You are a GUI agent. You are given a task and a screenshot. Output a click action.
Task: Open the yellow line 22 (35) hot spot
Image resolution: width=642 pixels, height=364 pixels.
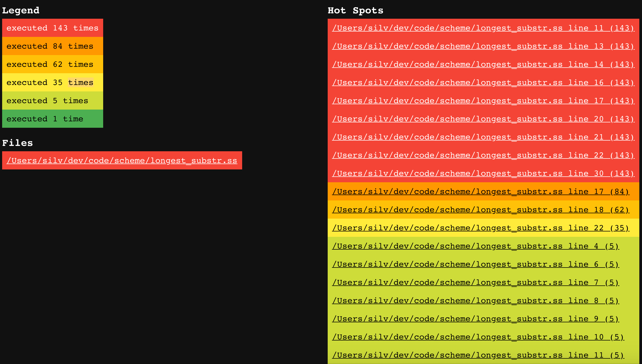coord(481,228)
